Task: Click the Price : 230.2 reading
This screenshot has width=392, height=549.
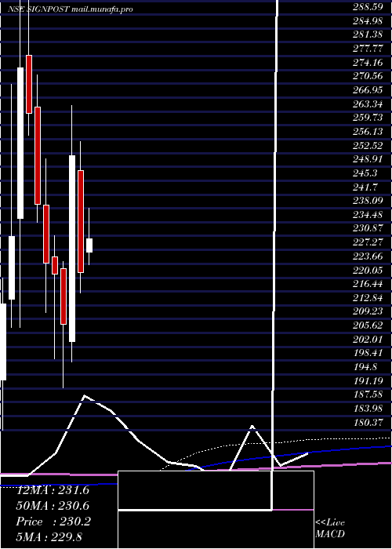Action: 53,522
